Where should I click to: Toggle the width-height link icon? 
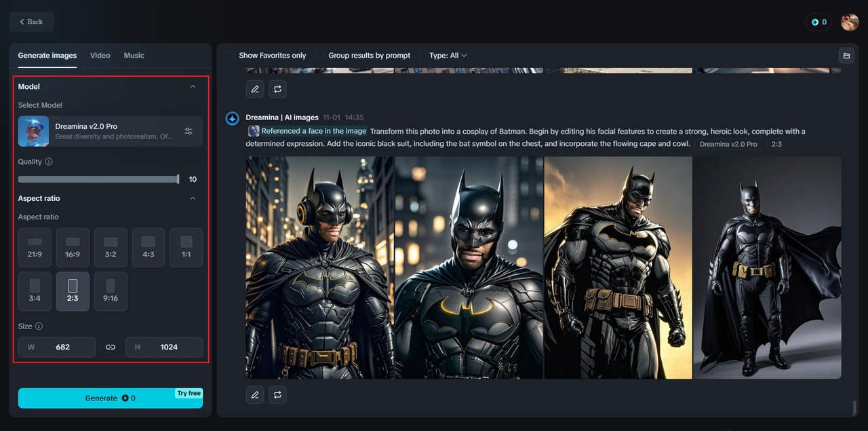(x=111, y=347)
